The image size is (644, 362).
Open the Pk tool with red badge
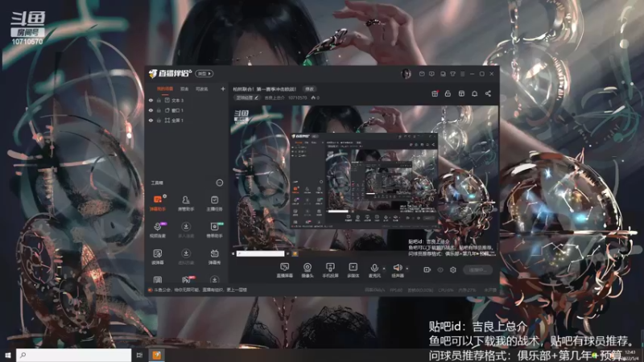coord(186,279)
